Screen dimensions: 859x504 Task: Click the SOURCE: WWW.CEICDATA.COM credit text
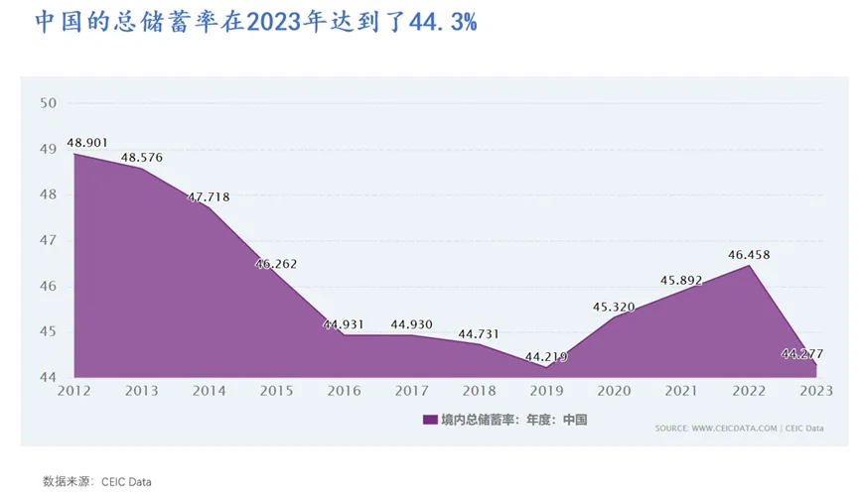pos(739,429)
